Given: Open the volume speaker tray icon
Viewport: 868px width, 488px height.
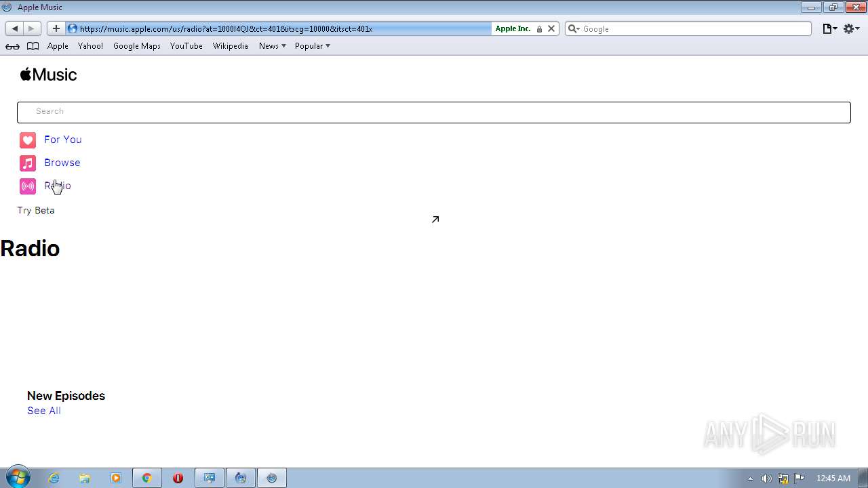Looking at the screenshot, I should [766, 479].
